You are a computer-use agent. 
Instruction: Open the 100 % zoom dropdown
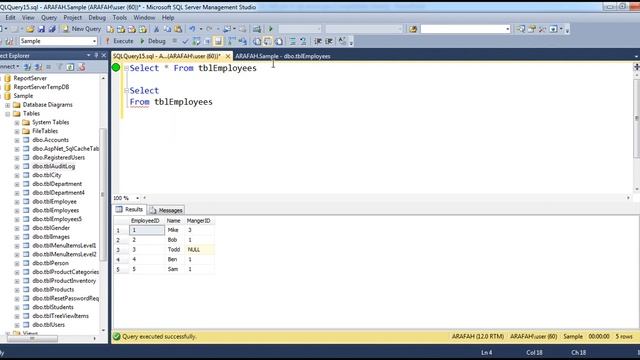coord(137,198)
